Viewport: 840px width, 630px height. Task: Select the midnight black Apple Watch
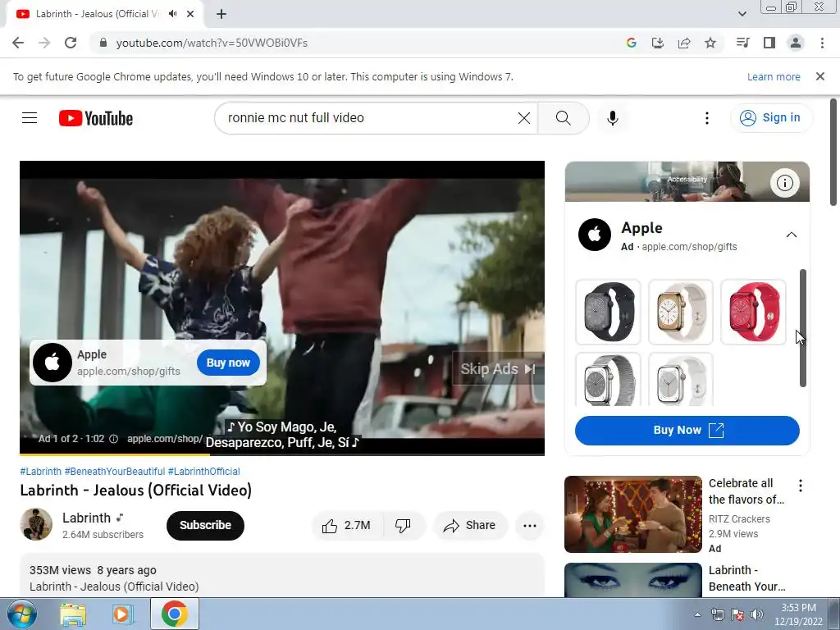click(x=608, y=312)
